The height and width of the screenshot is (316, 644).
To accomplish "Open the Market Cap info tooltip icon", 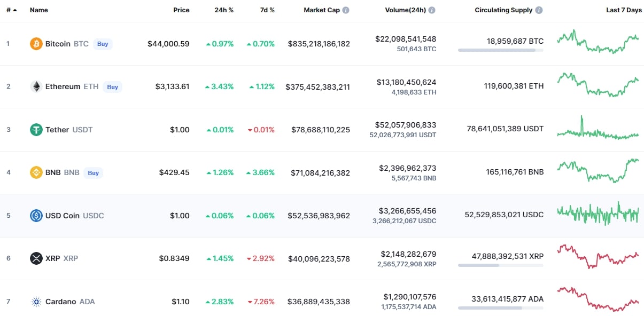I will click(x=346, y=10).
